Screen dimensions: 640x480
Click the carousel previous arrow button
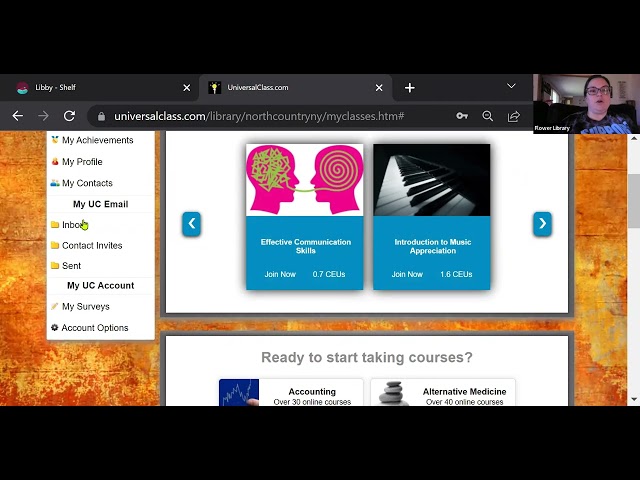[x=191, y=224]
